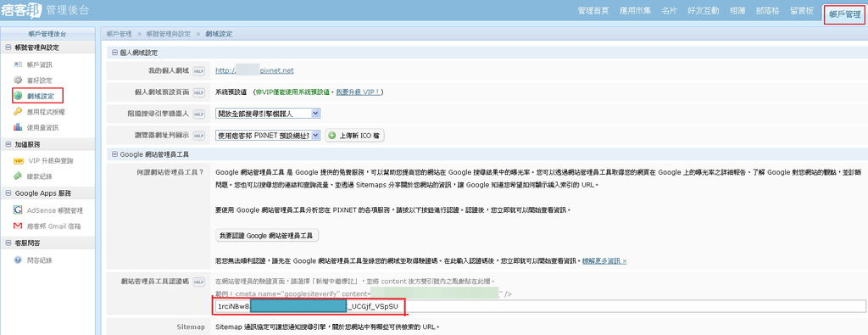The height and width of the screenshot is (335, 868).
Task: Open 痞客邦 Gmail 信箱 via its Gmail icon
Action: [x=18, y=226]
